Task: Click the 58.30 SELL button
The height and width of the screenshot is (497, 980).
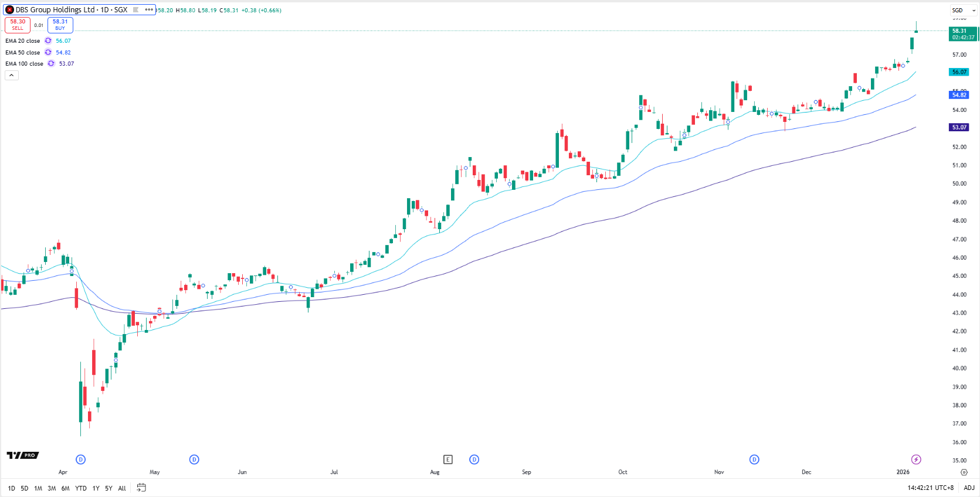Action: [18, 25]
